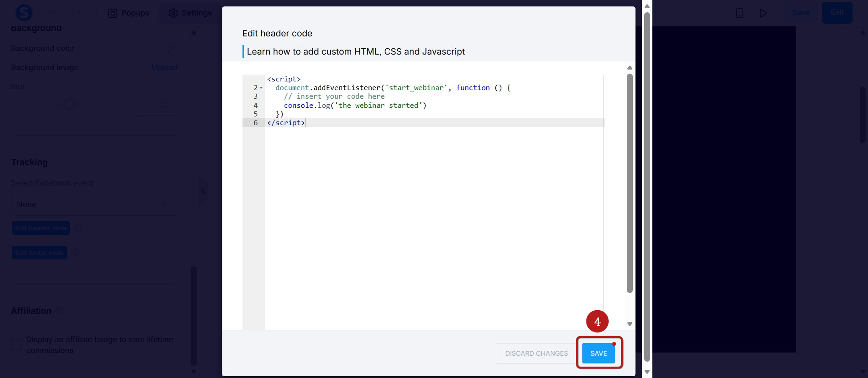Click the modal outer scrollbar down arrow
The height and width of the screenshot is (378, 868).
click(x=647, y=372)
